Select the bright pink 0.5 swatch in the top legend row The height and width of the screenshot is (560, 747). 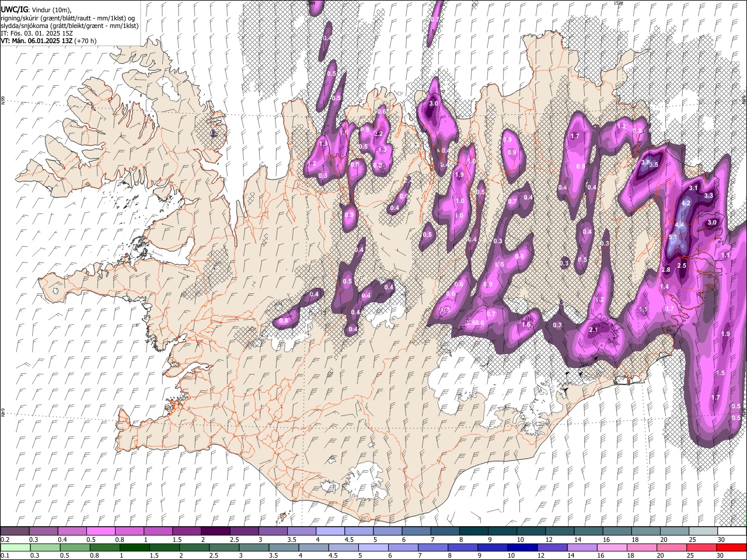point(100,531)
